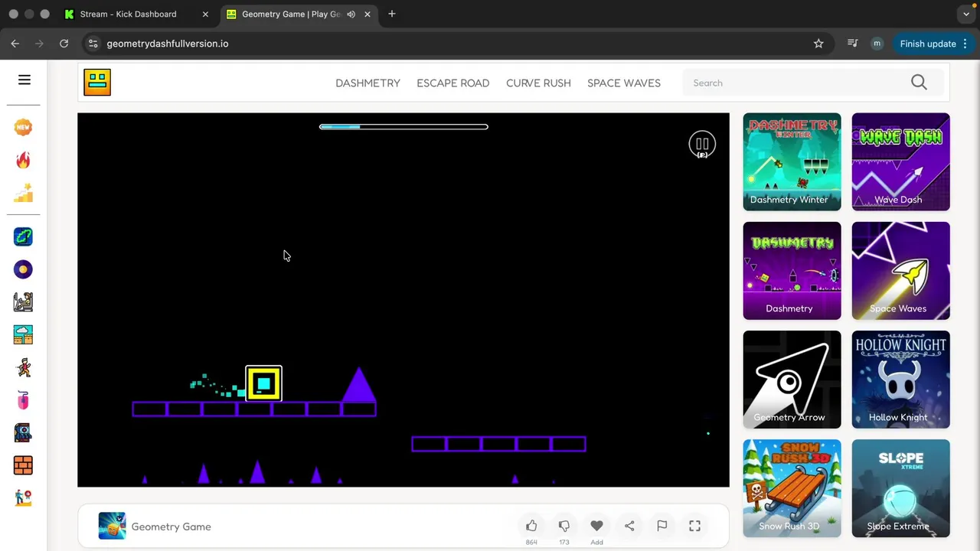Open the Space Waves game thumbnail
Image resolution: width=980 pixels, height=551 pixels.
(x=900, y=270)
